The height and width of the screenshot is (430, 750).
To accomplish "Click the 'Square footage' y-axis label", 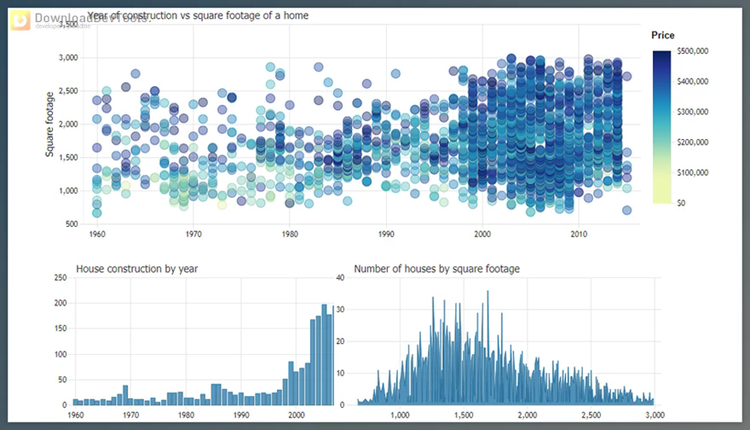I will pos(49,124).
